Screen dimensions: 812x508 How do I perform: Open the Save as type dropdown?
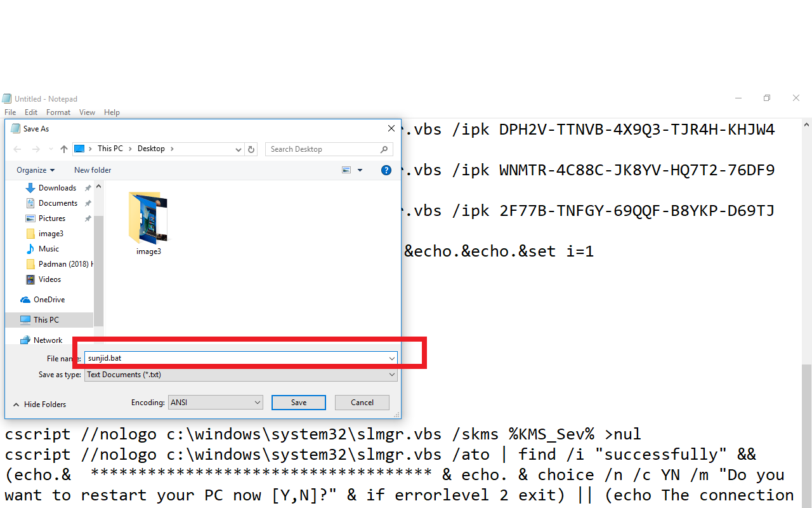coord(391,375)
